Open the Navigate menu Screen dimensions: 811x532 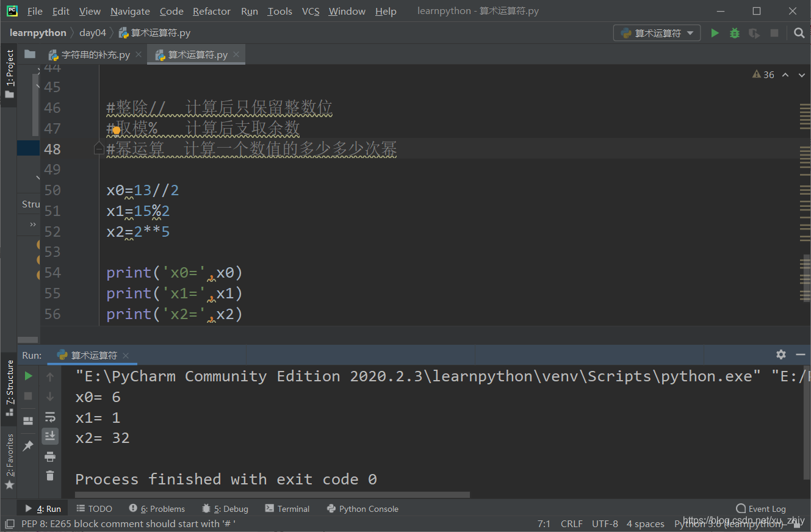(x=130, y=11)
